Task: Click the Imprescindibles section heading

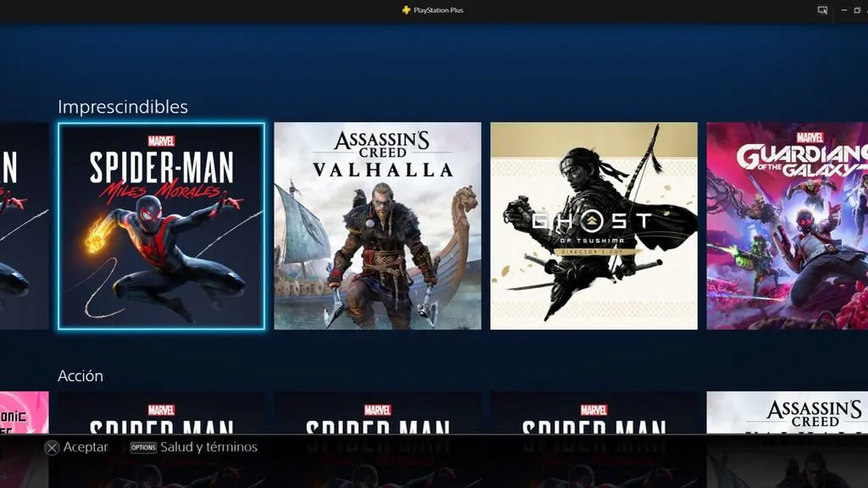Action: pyautogui.click(x=123, y=107)
